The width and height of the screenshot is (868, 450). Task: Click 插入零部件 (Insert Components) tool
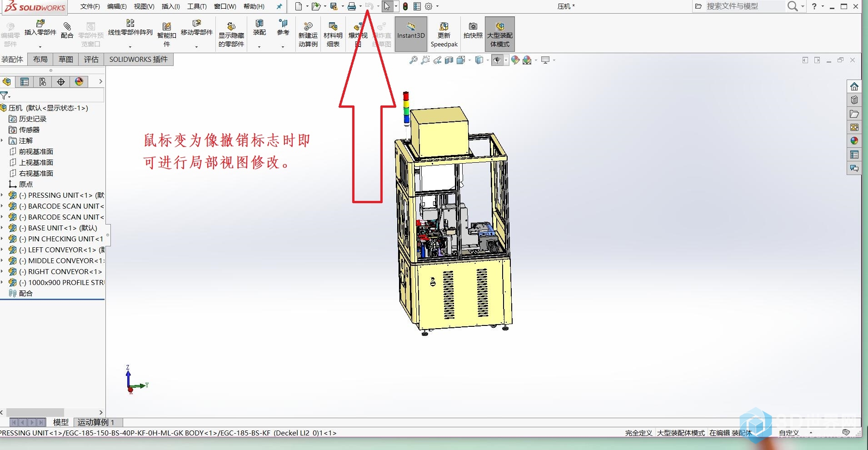(x=40, y=27)
